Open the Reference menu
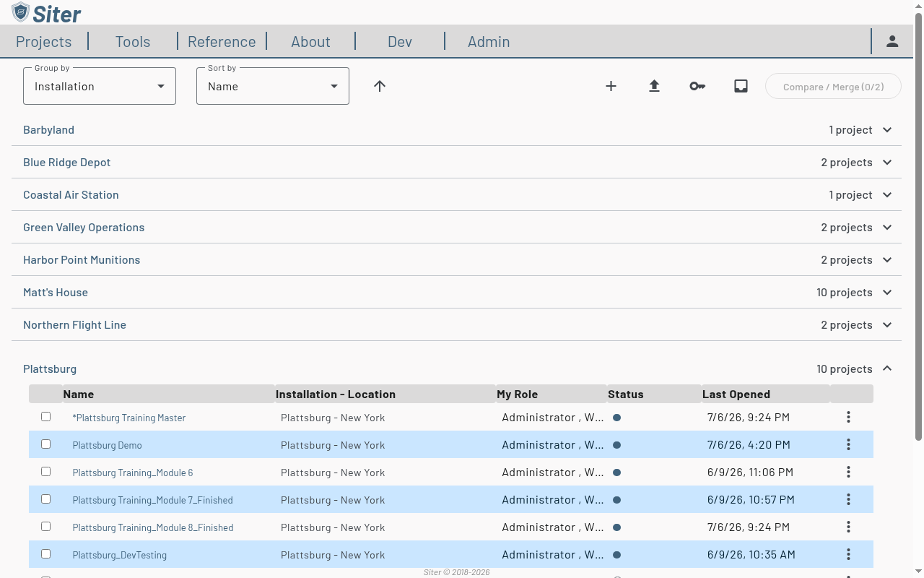The width and height of the screenshot is (924, 578). pos(222,41)
